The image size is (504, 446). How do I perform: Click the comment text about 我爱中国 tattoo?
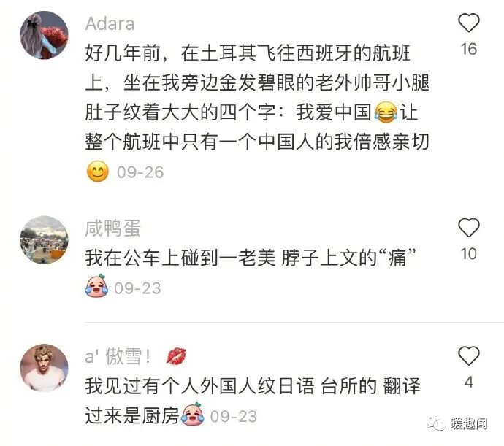[x=257, y=97]
